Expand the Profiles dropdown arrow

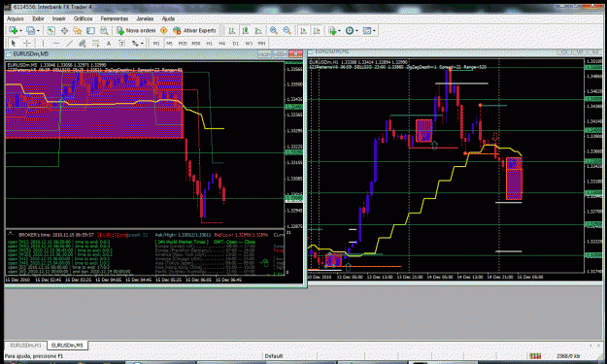38,31
